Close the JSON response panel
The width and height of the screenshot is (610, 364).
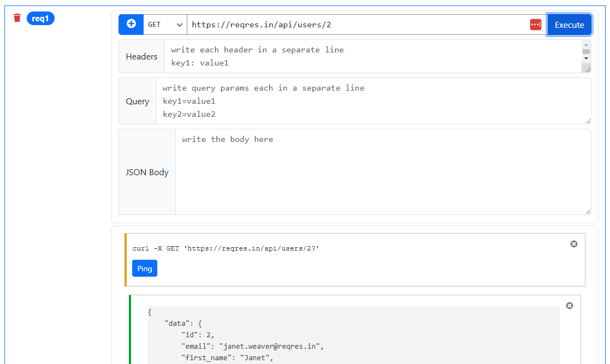click(570, 306)
